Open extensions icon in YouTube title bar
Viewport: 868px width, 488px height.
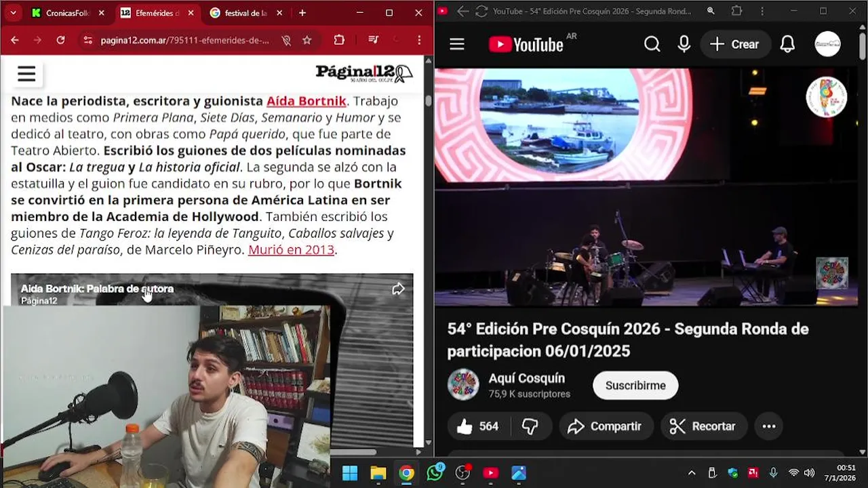(737, 11)
